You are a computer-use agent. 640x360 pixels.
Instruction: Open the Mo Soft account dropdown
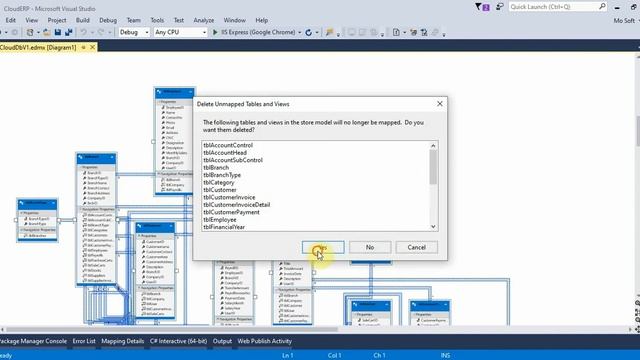[626, 20]
